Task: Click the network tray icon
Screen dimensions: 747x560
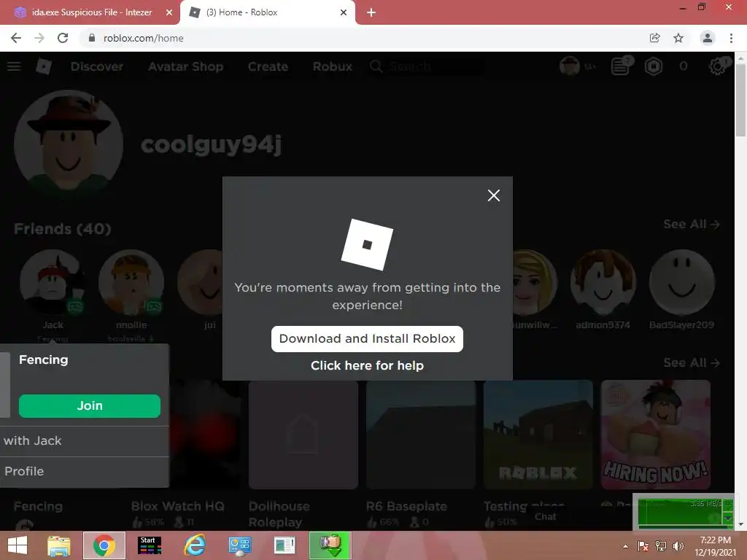Action: point(661,546)
